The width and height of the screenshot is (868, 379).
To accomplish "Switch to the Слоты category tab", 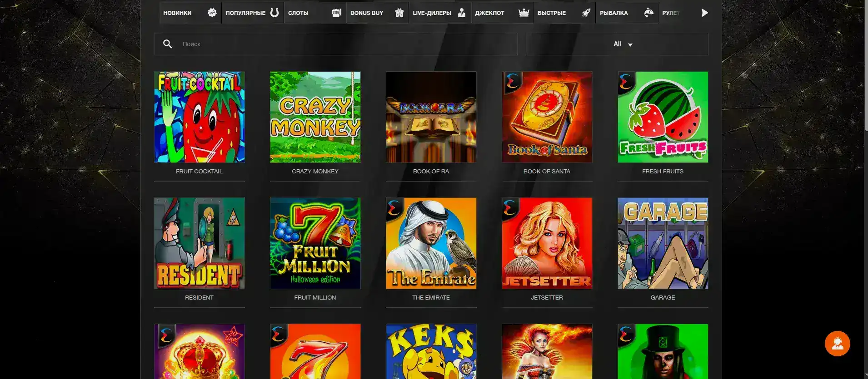I will point(298,13).
